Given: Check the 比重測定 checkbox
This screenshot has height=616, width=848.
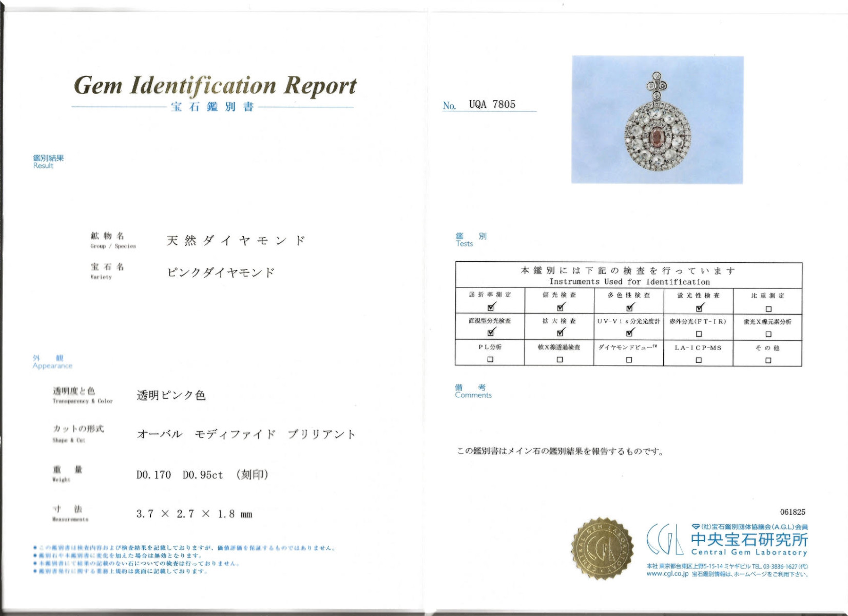Looking at the screenshot, I should point(768,309).
